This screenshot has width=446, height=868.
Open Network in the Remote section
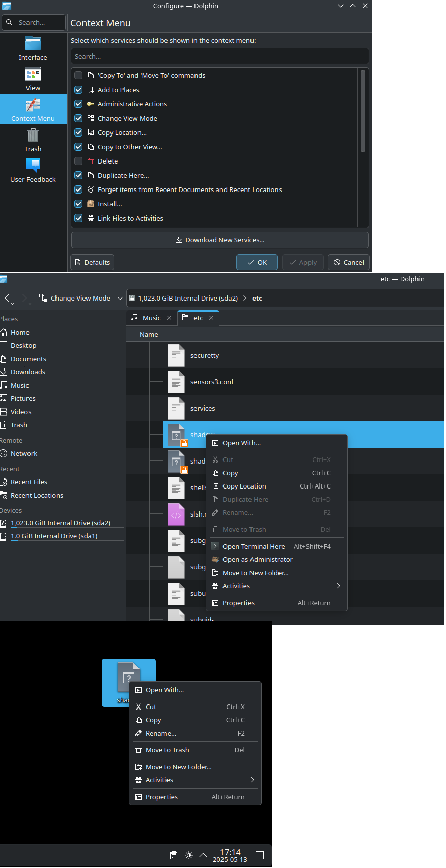(24, 453)
